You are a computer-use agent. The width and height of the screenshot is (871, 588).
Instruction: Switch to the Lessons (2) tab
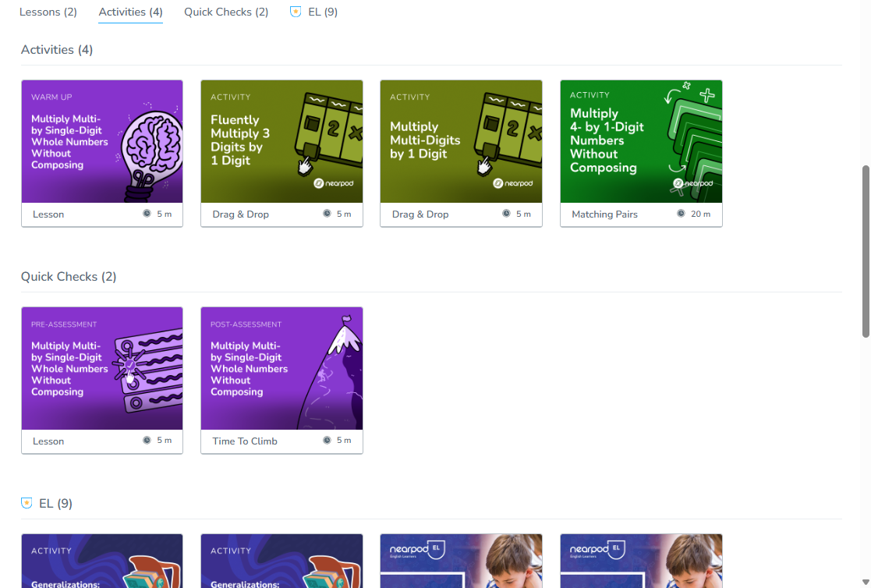pyautogui.click(x=48, y=12)
